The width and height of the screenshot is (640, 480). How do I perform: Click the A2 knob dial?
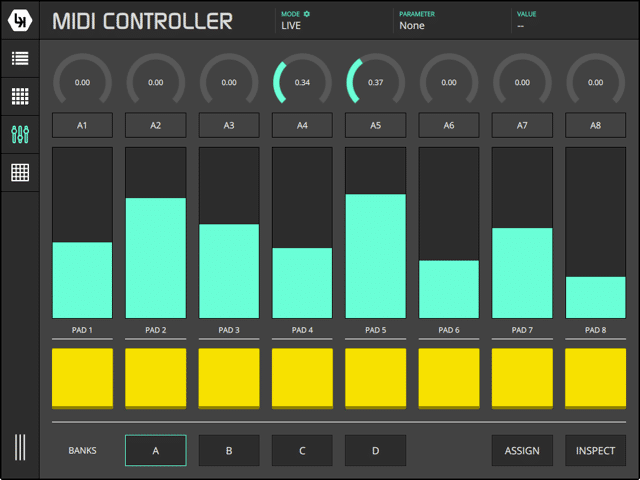pyautogui.click(x=156, y=80)
